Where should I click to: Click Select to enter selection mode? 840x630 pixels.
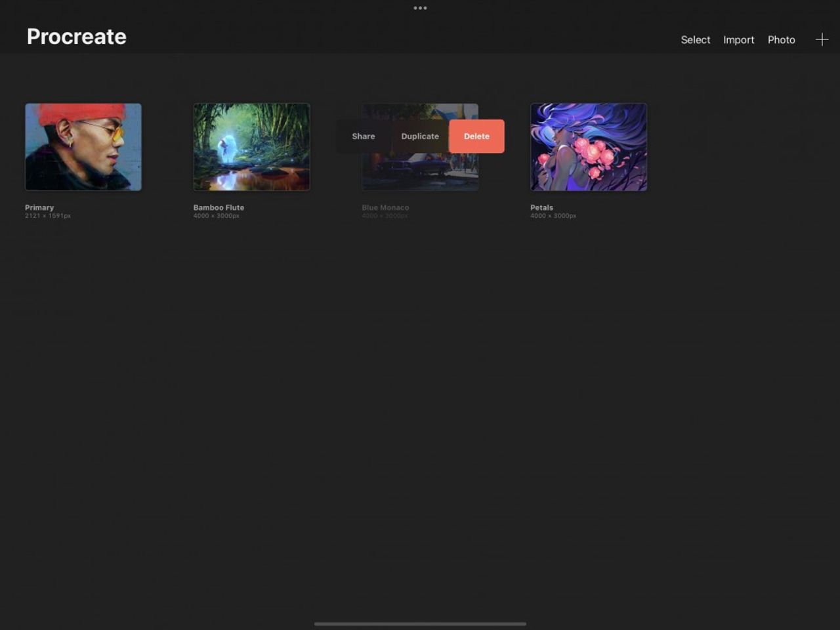[695, 39]
